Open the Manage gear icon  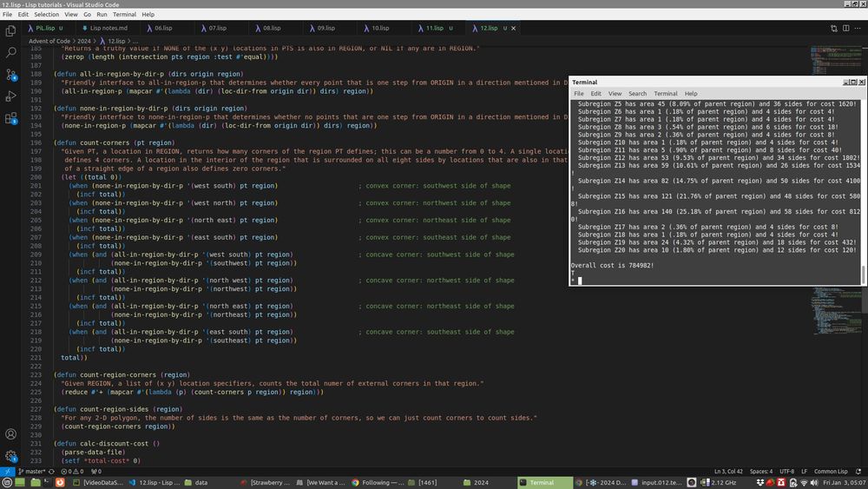pyautogui.click(x=10, y=455)
